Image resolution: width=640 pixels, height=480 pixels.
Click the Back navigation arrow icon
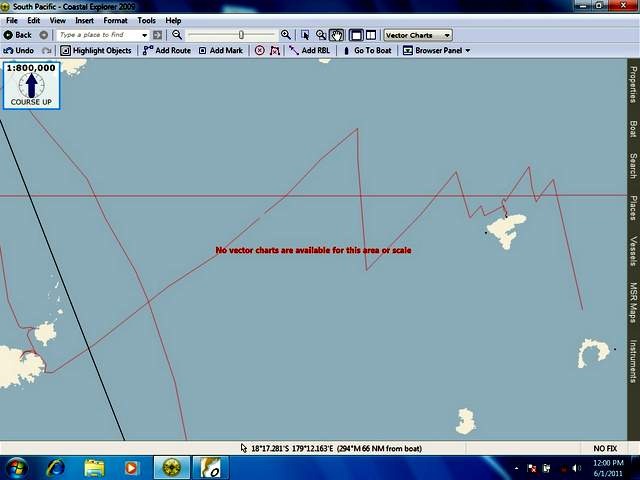pyautogui.click(x=8, y=35)
